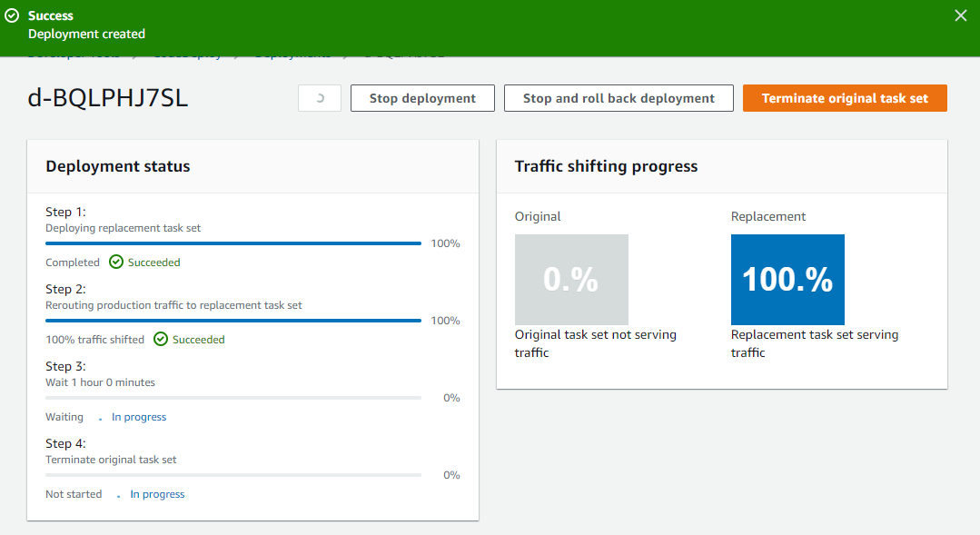The width and height of the screenshot is (980, 535).
Task: Select the Original 0.% traffic tile
Action: 571,280
